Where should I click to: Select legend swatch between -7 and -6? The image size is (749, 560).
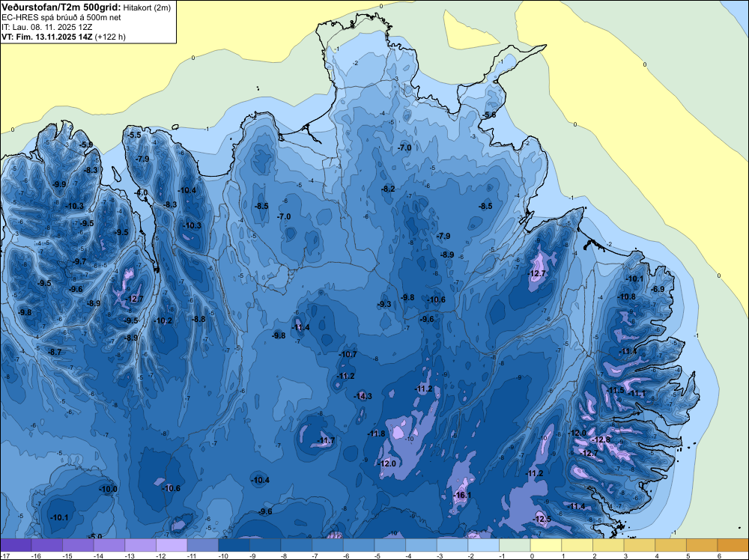(x=328, y=545)
